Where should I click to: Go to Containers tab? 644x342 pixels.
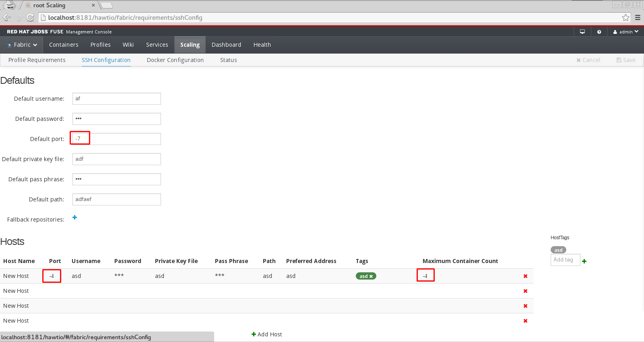pyautogui.click(x=64, y=45)
